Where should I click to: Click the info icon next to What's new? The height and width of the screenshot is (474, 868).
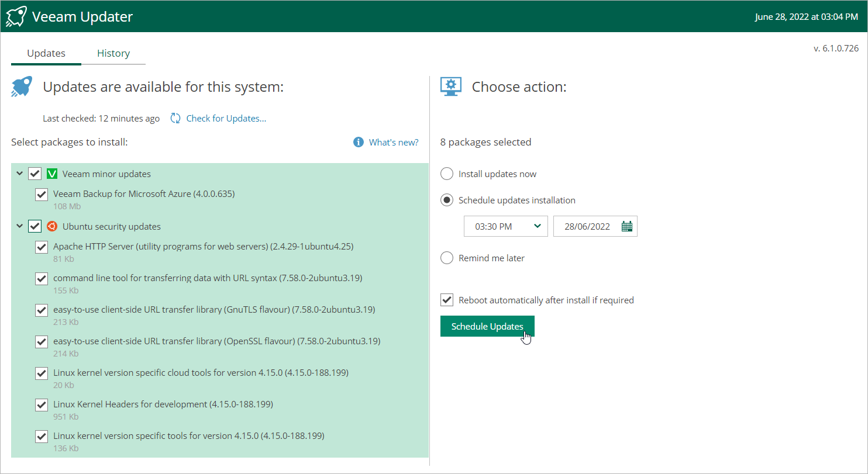click(x=359, y=142)
